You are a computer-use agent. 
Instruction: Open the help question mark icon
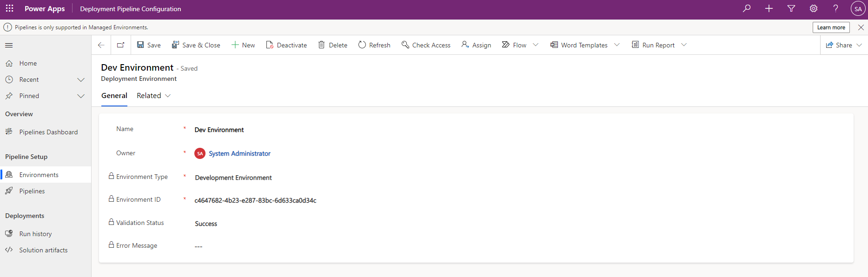coord(835,8)
